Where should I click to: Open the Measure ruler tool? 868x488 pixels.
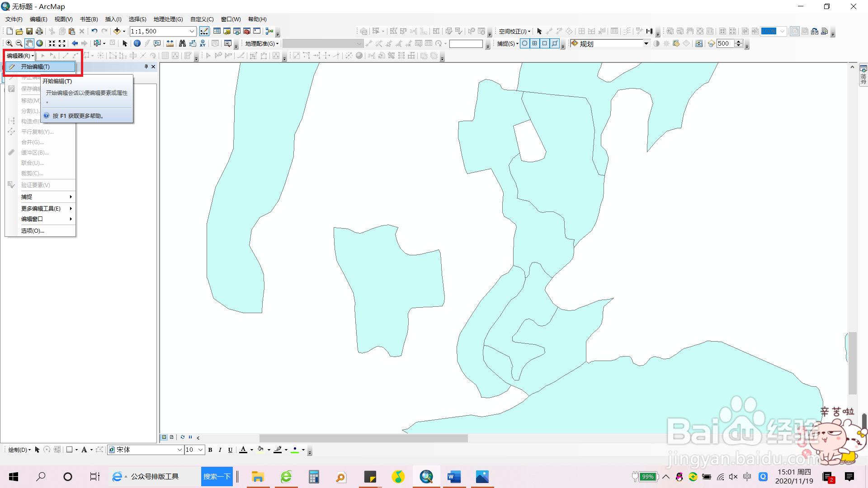click(x=170, y=43)
